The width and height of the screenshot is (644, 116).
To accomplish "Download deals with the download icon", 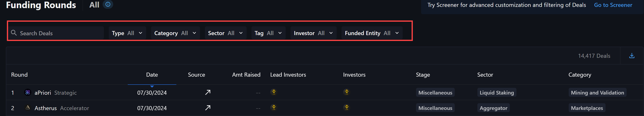I will tap(631, 56).
